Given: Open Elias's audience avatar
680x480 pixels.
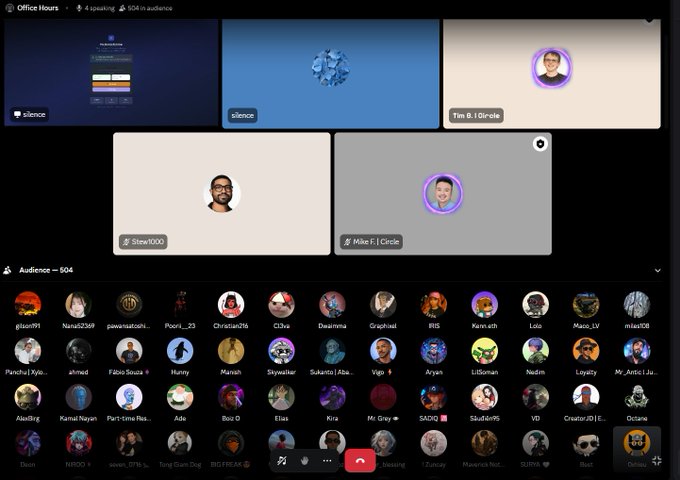Looking at the screenshot, I should (x=281, y=397).
